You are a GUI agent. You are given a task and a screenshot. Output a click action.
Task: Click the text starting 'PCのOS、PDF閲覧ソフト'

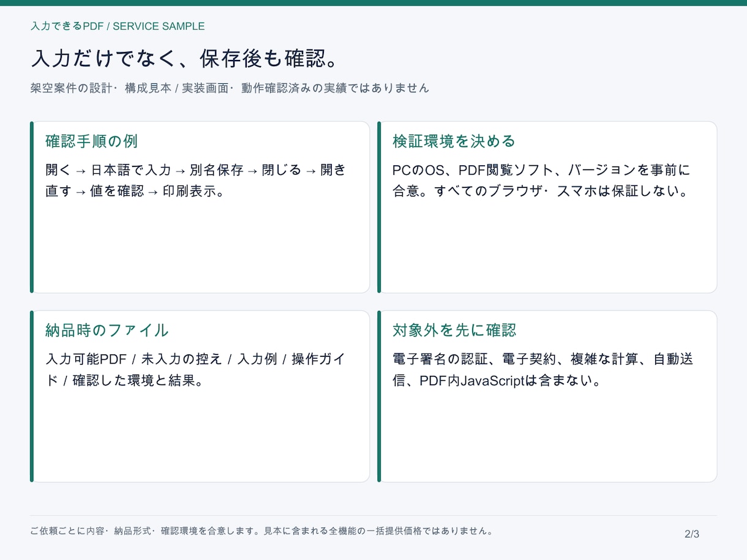point(541,181)
